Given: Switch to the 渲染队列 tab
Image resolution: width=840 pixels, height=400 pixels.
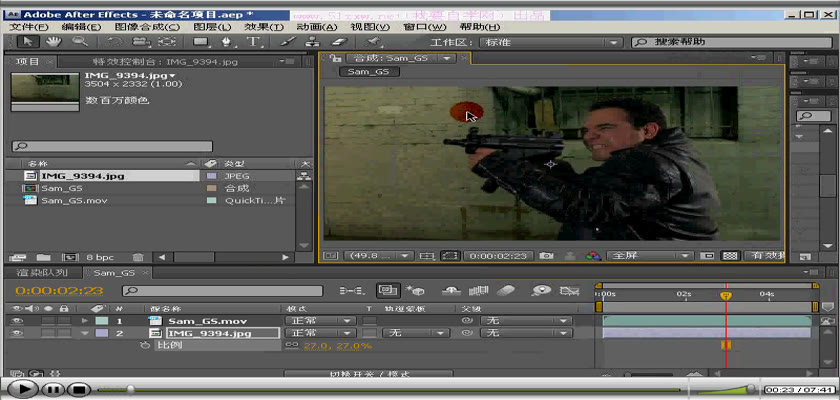Looking at the screenshot, I should [x=42, y=273].
